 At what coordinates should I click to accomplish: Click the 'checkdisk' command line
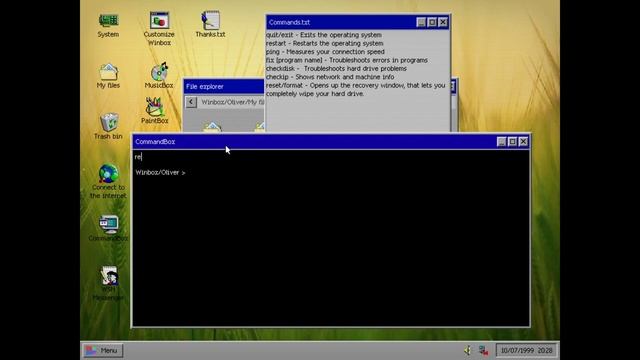coord(336,69)
